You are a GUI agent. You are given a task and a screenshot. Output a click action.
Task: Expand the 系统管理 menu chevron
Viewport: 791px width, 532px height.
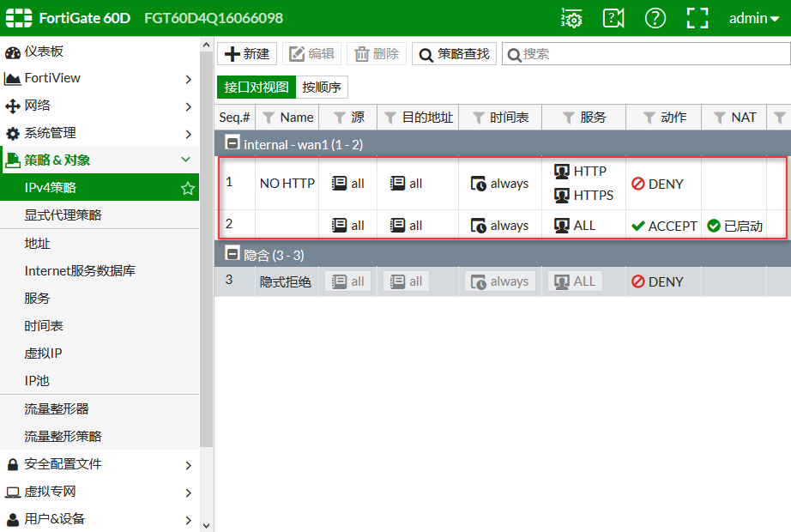pos(188,134)
